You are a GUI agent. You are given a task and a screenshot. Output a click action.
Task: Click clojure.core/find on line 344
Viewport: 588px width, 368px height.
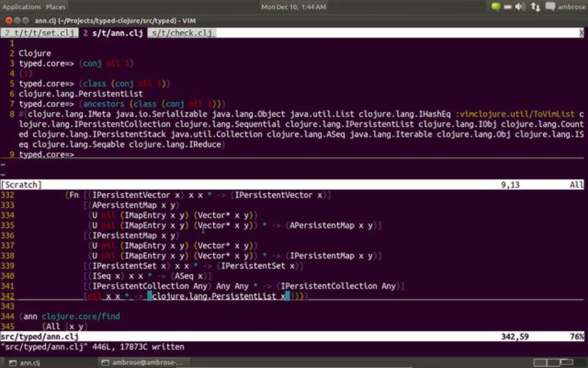(81, 316)
